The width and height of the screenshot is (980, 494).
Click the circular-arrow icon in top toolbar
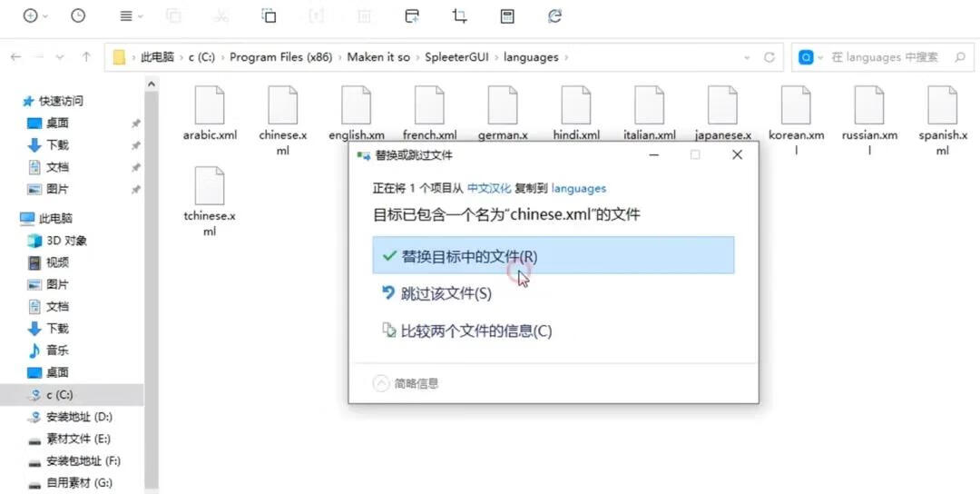(x=554, y=16)
